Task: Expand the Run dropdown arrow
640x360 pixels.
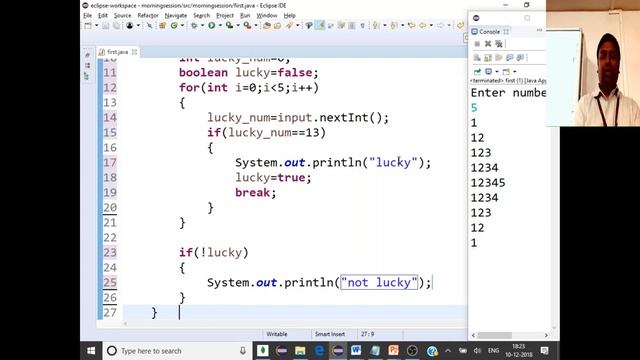Action: tap(220, 25)
